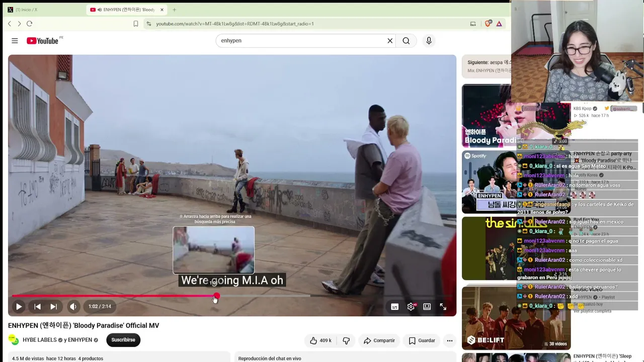Open the HYBE LABELS channel avatar
Screen dimensions: 644x362
[x=14, y=340]
